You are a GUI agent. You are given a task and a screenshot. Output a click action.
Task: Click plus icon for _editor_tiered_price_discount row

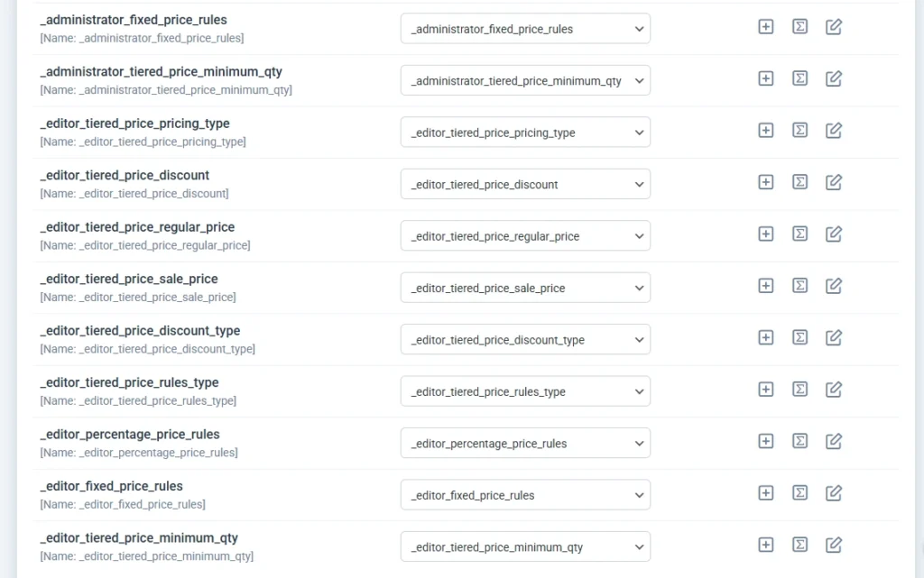pyautogui.click(x=765, y=182)
